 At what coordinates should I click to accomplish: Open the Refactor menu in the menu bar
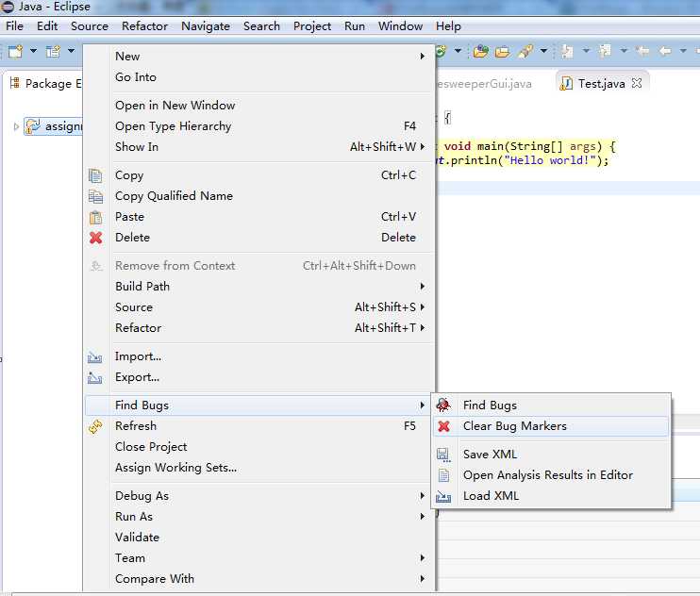(144, 26)
